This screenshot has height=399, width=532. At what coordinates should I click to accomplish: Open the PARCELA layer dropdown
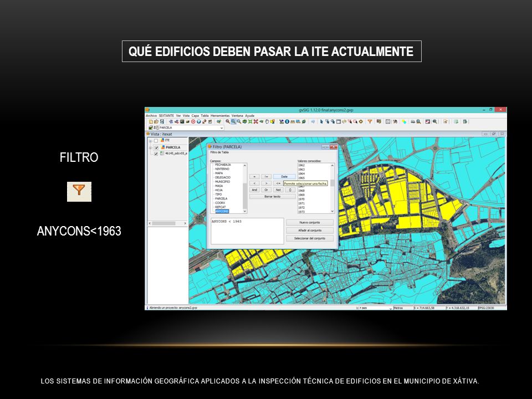pyautogui.click(x=222, y=128)
